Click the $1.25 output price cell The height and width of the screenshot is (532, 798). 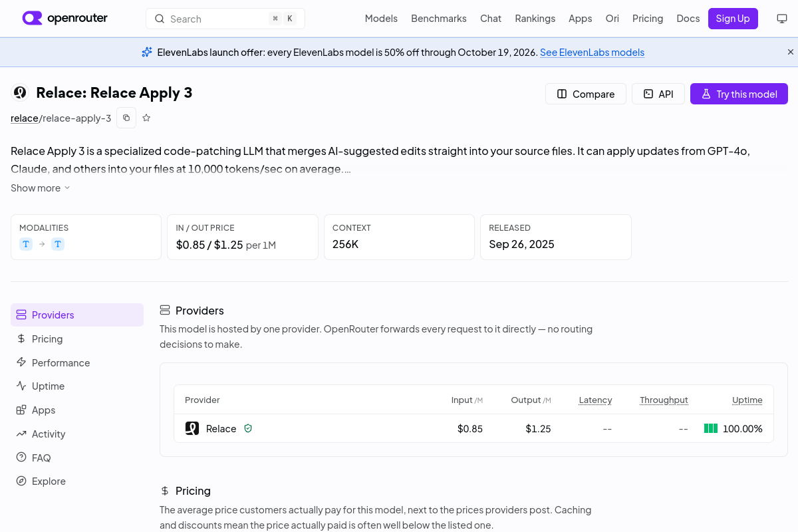coord(538,428)
